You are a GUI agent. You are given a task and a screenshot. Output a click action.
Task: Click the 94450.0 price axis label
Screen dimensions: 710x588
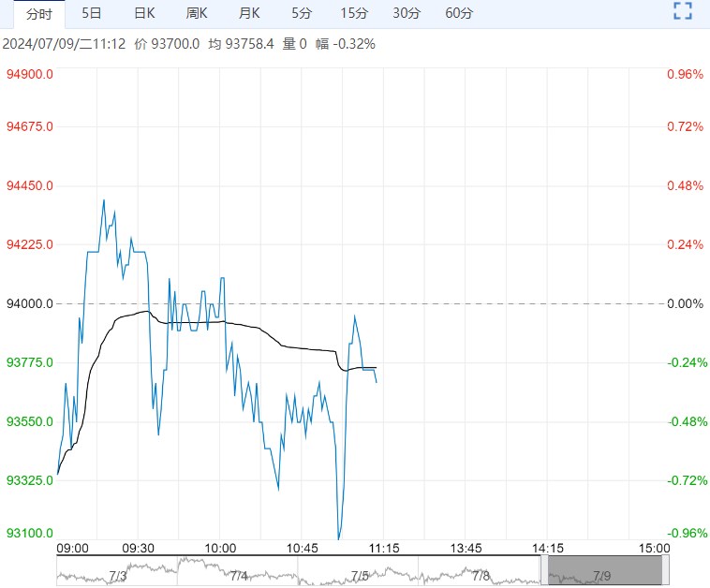(29, 185)
